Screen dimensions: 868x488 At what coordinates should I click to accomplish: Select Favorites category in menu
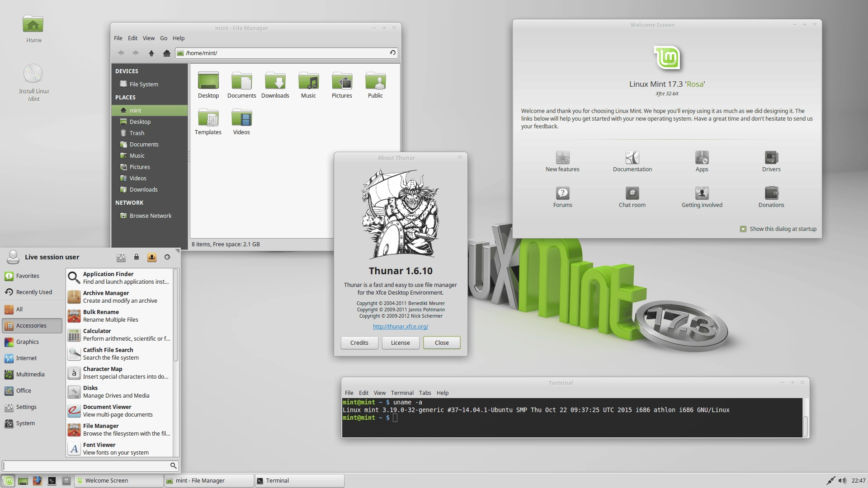click(32, 276)
